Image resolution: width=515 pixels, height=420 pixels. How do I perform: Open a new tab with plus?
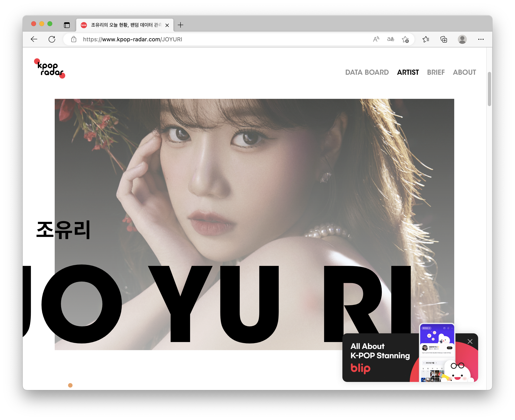point(180,25)
